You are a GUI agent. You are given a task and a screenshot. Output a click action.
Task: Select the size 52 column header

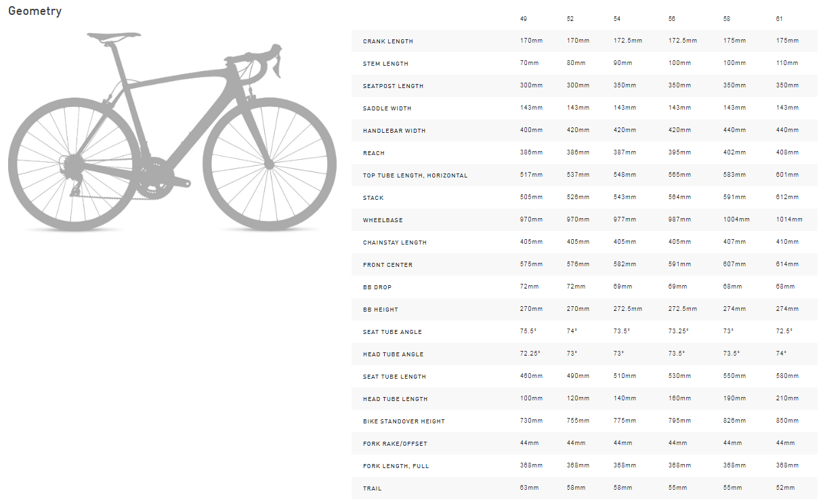(570, 19)
